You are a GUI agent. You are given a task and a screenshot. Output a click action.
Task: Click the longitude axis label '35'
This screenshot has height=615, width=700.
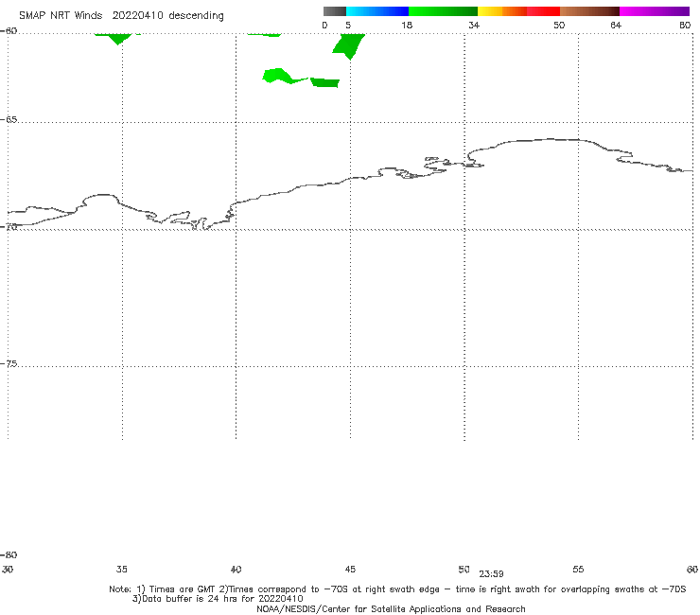[x=121, y=570]
